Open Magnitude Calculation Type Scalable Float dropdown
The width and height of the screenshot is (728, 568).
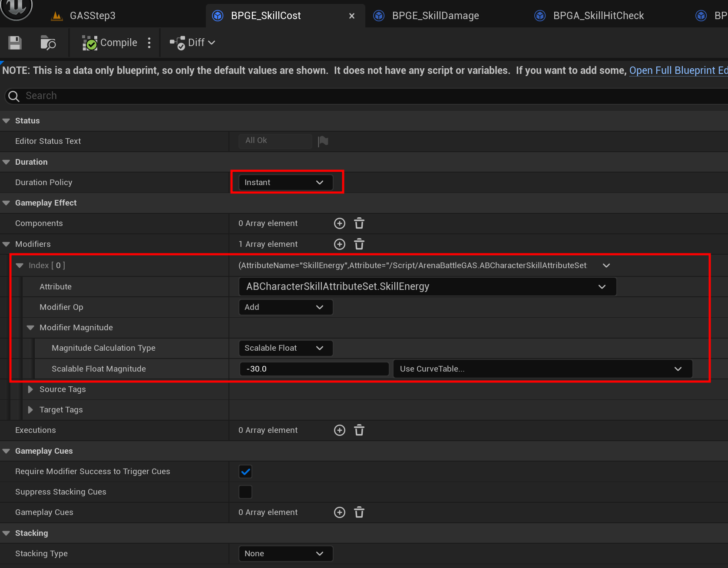(x=286, y=348)
